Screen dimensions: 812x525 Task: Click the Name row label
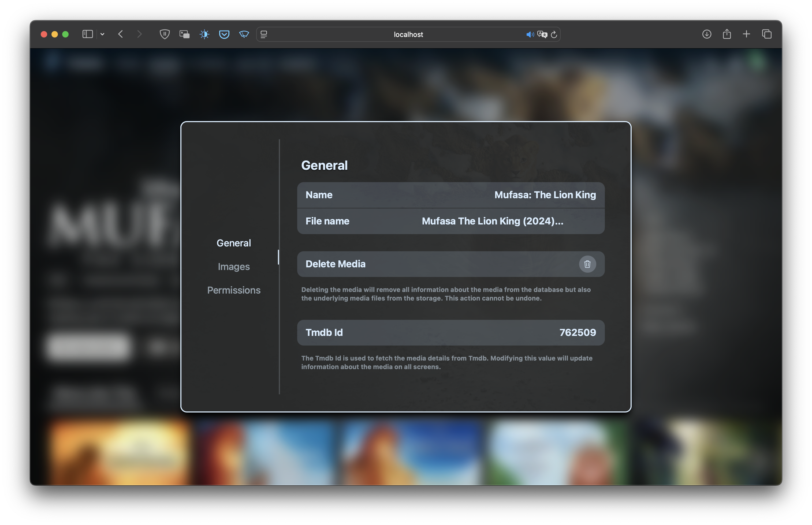pyautogui.click(x=319, y=195)
